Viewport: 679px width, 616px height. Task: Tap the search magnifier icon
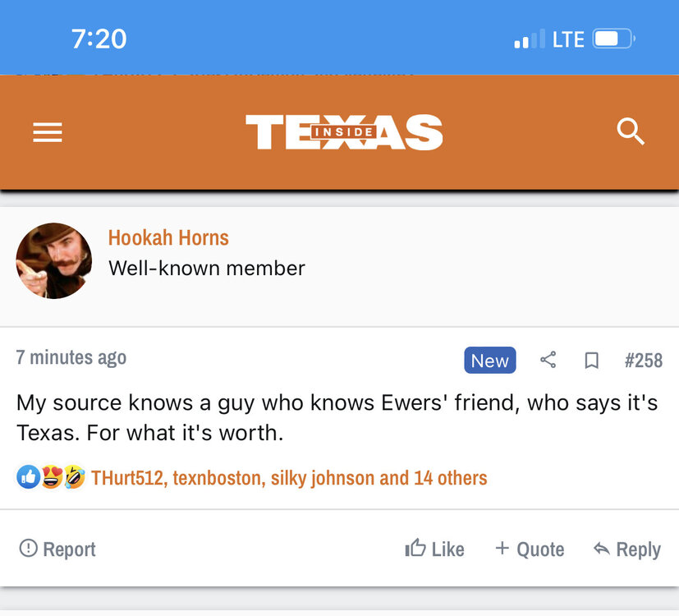coord(630,131)
